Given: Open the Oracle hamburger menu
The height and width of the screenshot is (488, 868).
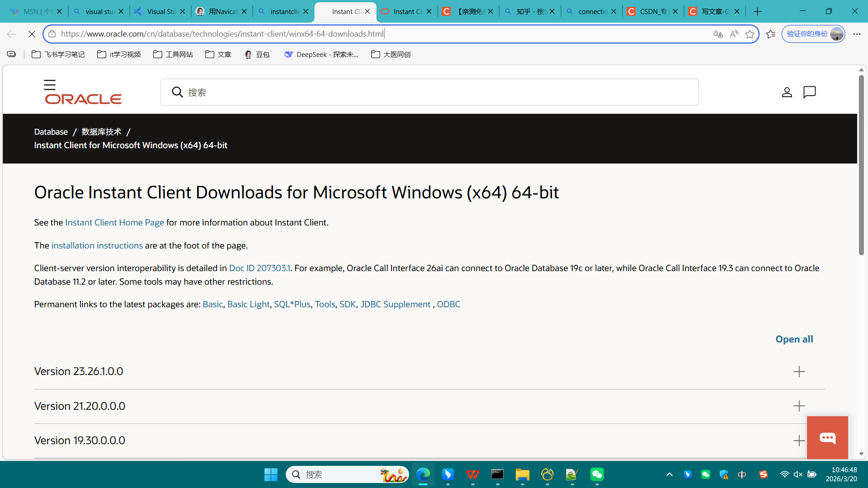Looking at the screenshot, I should click(50, 85).
